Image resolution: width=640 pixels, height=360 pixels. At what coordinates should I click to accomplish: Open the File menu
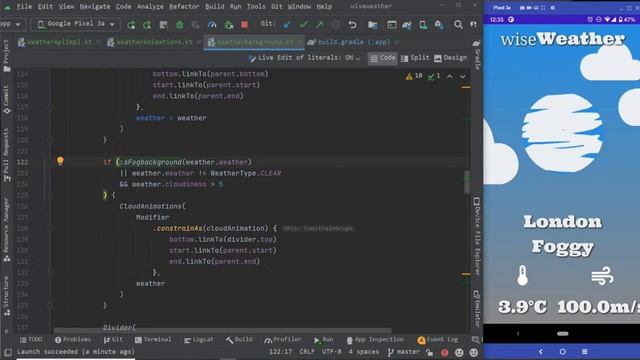(24, 7)
